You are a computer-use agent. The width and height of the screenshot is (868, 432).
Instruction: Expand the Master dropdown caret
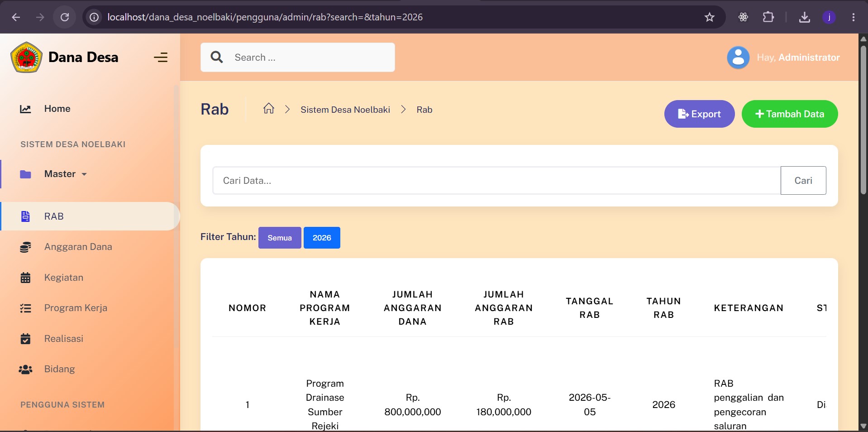point(84,174)
